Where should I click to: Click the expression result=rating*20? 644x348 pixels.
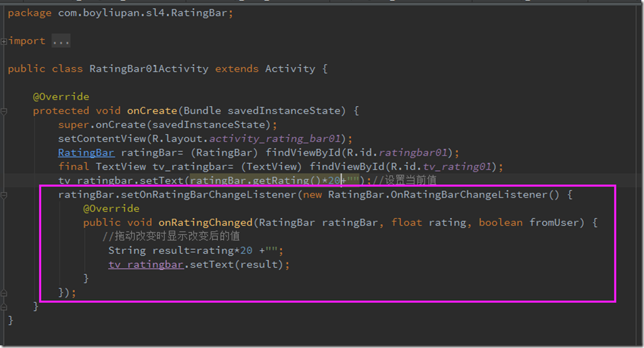[x=203, y=251]
